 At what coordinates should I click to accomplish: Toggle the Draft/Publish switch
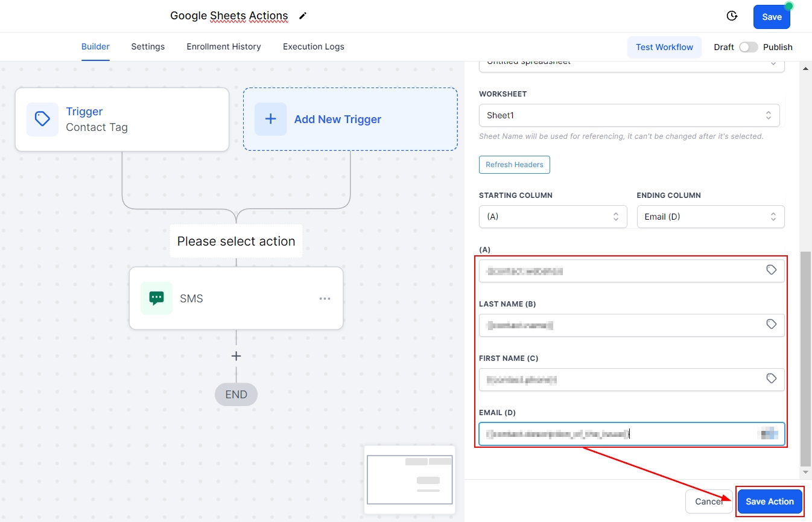click(x=748, y=47)
